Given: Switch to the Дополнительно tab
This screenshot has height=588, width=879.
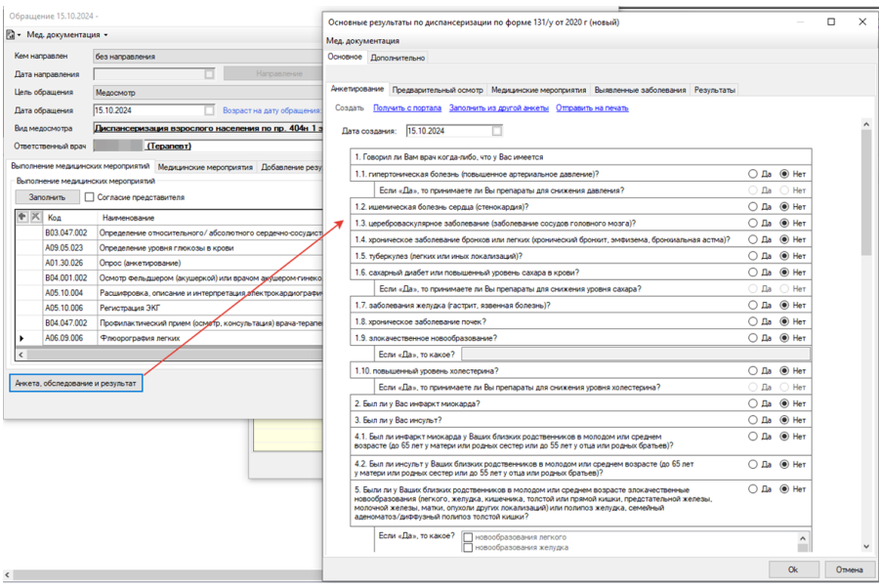Looking at the screenshot, I should (398, 58).
